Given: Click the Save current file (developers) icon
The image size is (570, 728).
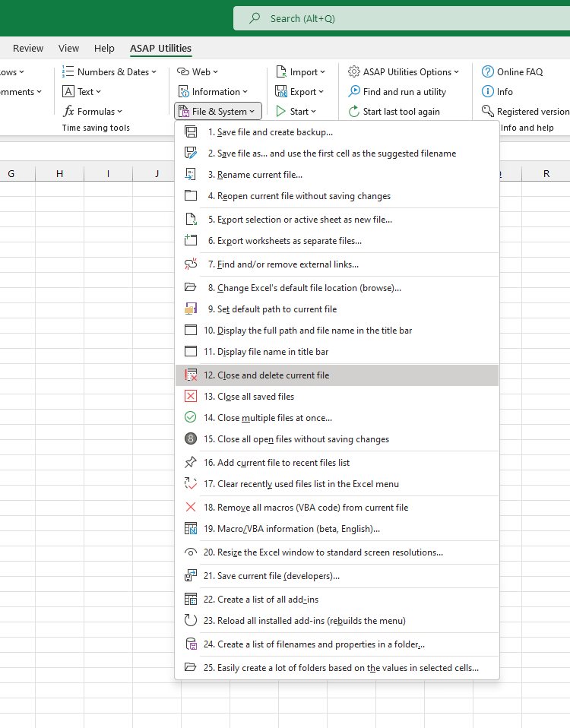Looking at the screenshot, I should (190, 576).
